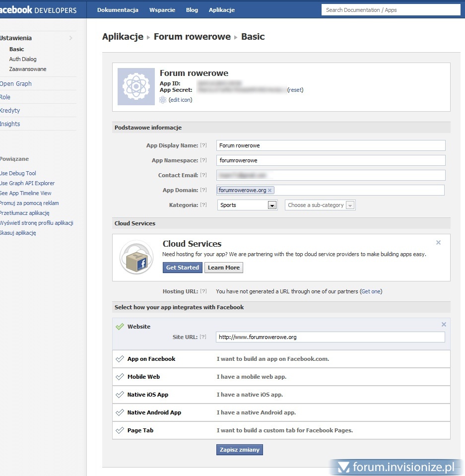Click the Cloud Services box logo
Viewport: 465px width, 476px height.
click(136, 257)
